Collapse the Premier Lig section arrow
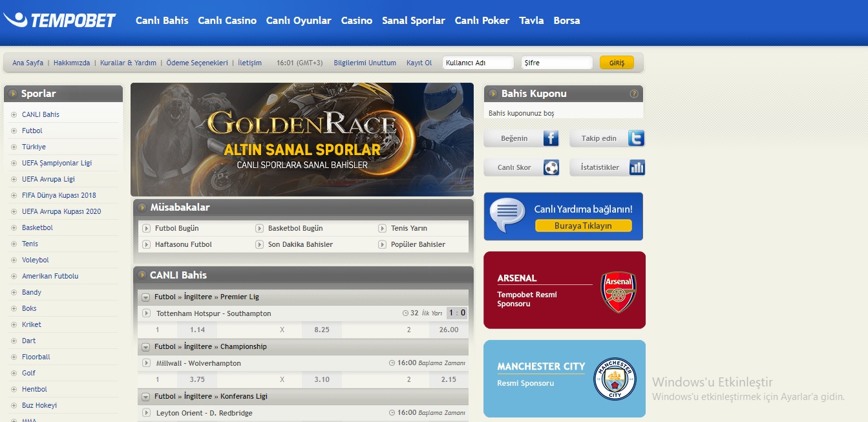This screenshot has width=868, height=422. click(145, 297)
